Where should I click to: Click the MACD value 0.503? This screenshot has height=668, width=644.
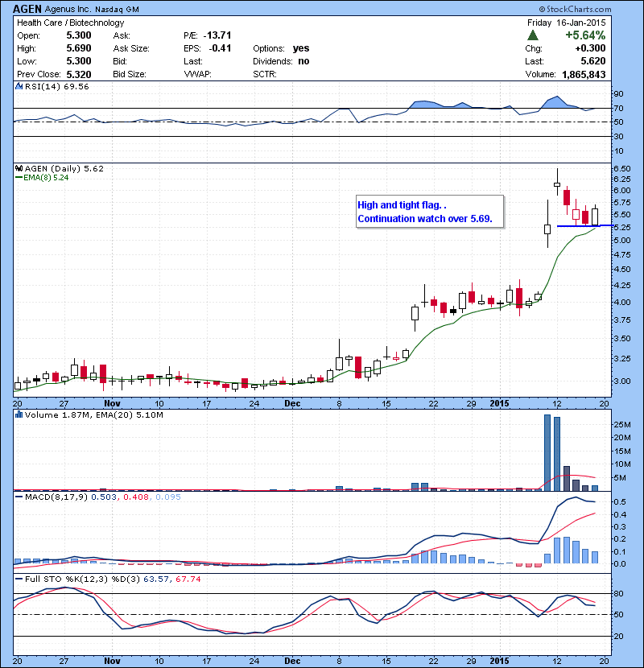[104, 497]
